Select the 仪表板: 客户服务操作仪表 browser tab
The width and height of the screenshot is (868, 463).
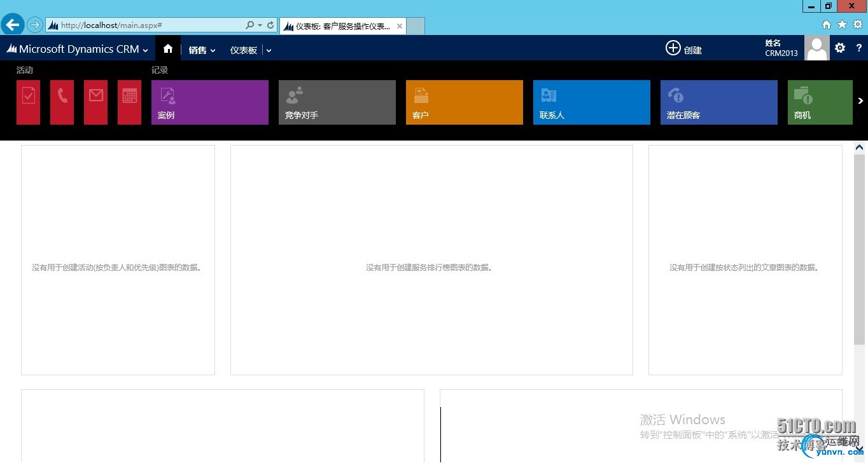point(343,26)
